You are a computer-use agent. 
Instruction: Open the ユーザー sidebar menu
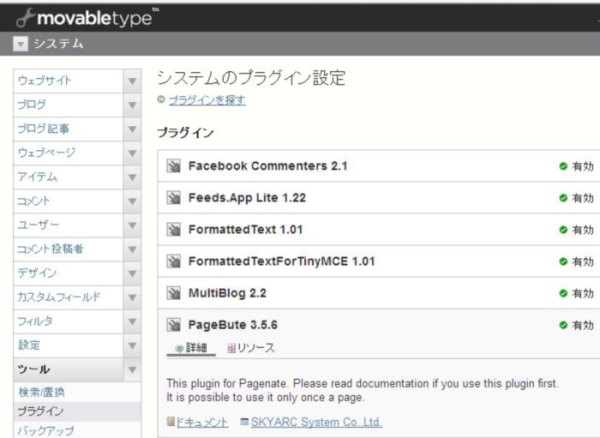tap(68, 225)
